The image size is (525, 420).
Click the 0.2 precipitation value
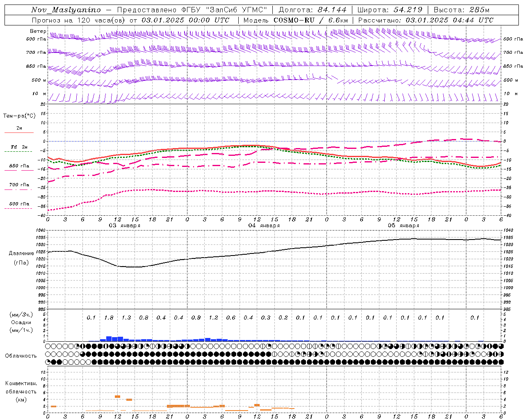click(x=283, y=317)
